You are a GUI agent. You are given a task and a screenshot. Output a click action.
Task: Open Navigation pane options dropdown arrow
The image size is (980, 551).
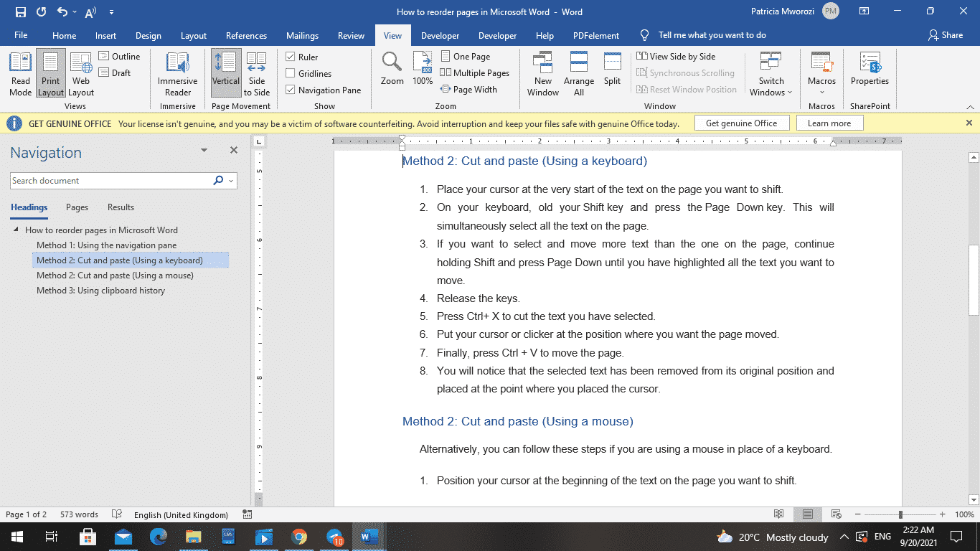coord(204,151)
